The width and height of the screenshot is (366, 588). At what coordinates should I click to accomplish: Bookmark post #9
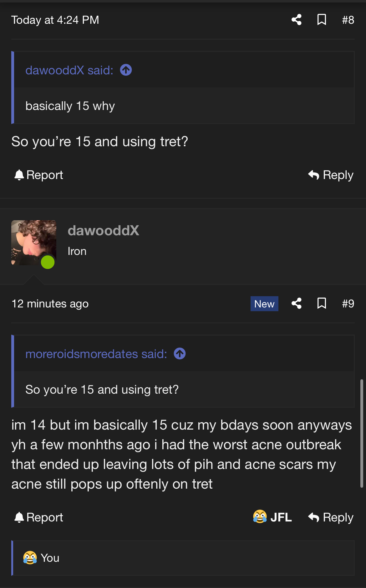click(322, 303)
